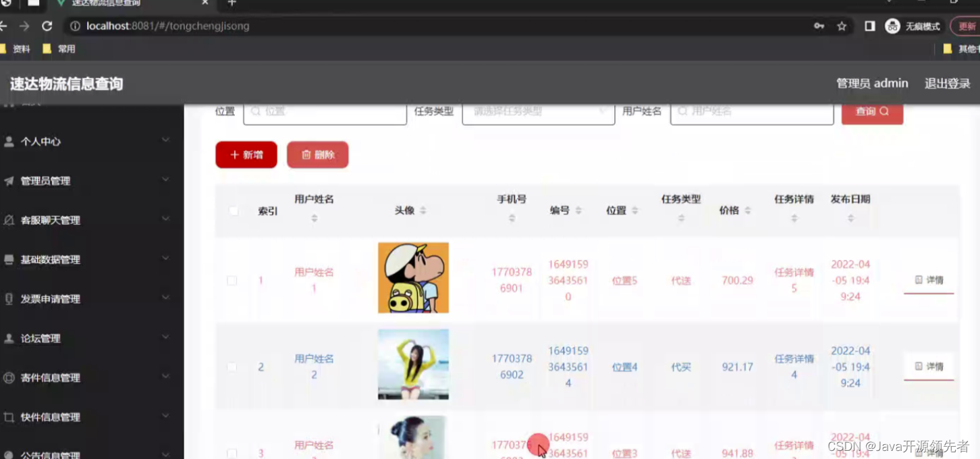The image size is (980, 459).
Task: Open the 常用 bookmarks folder
Action: [59, 49]
